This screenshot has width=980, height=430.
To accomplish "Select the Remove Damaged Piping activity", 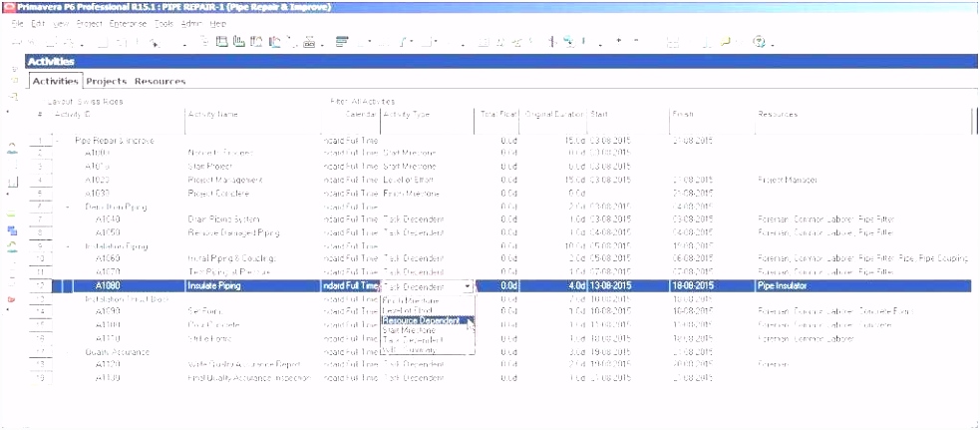I will [233, 232].
